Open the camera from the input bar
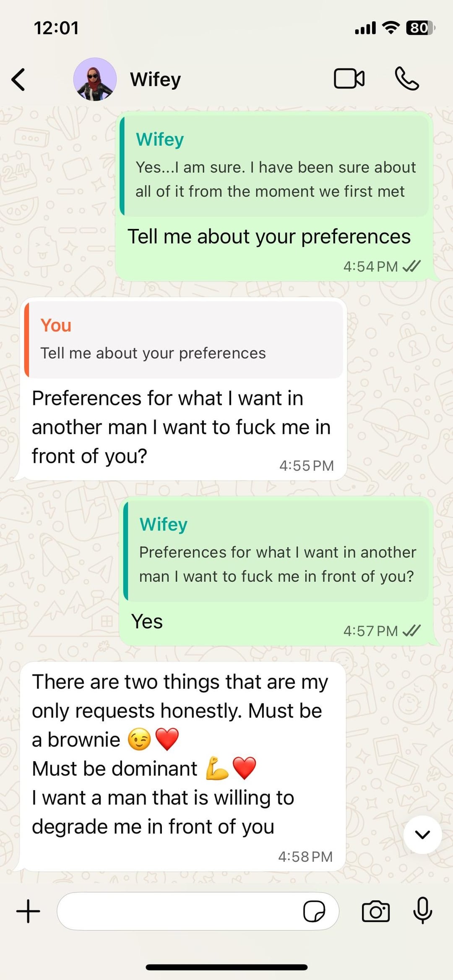453x980 pixels. (x=375, y=911)
